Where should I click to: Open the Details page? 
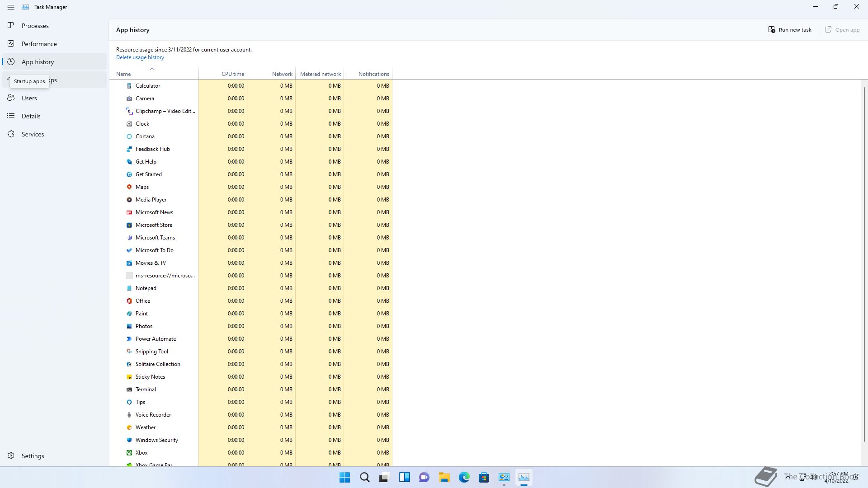[x=54, y=116]
